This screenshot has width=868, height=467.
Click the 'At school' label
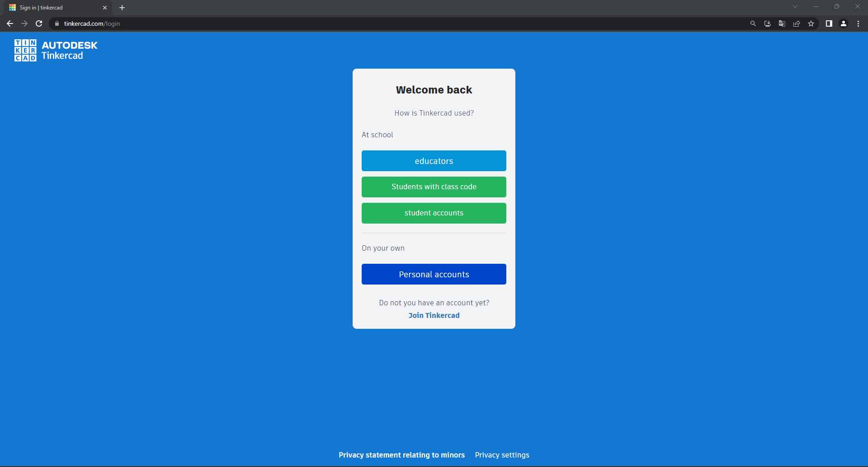(377, 135)
